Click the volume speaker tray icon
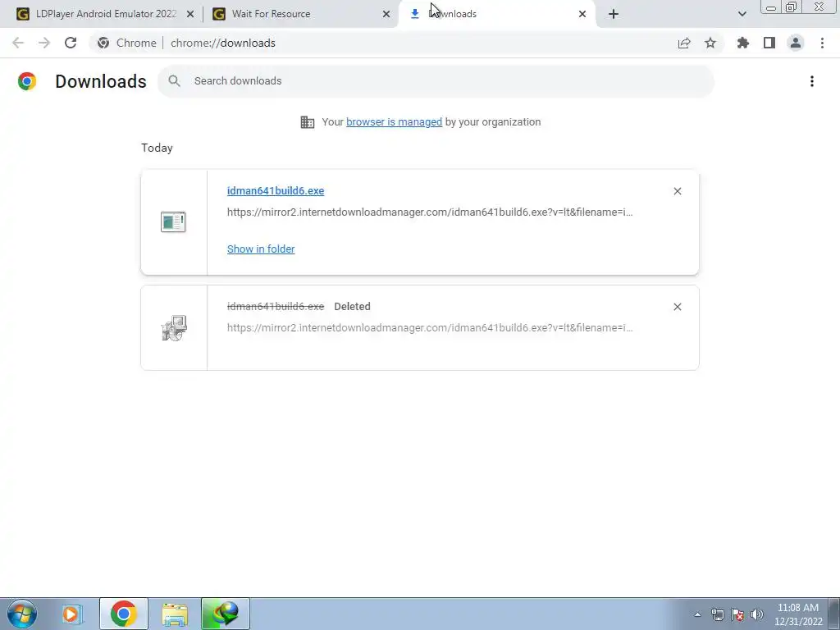The width and height of the screenshot is (840, 630). coord(757,614)
